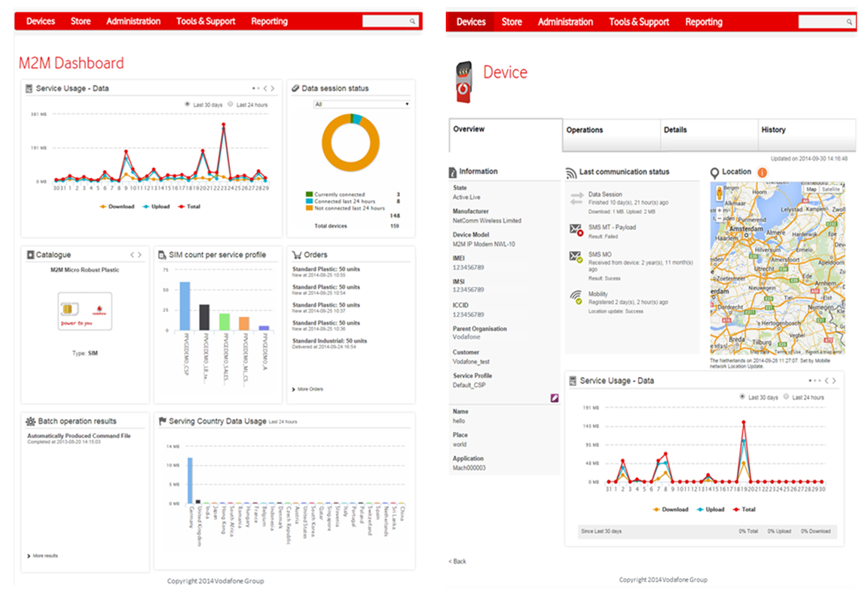The width and height of the screenshot is (868, 610).
Task: Toggle the Download series in the Device chart legend
Action: [x=671, y=509]
